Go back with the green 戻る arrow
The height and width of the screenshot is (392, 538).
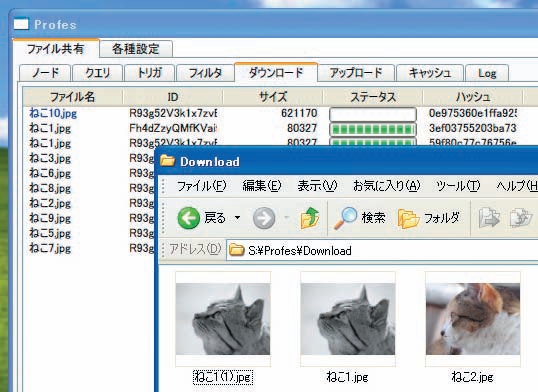[189, 218]
